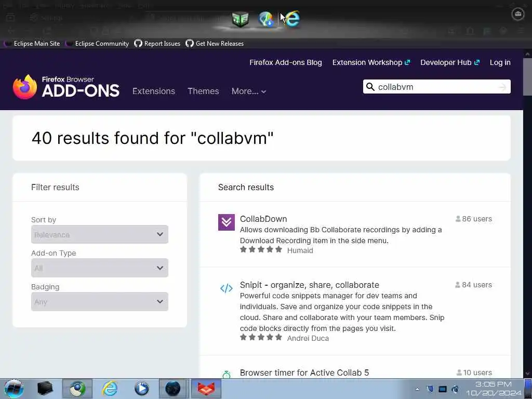Click the "86 users" count

tap(474, 219)
